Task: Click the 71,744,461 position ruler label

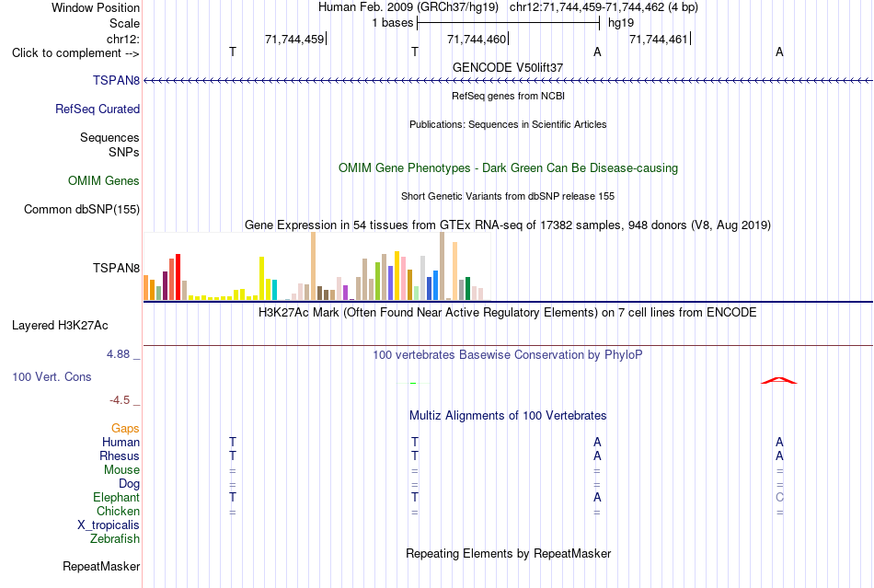Action: coord(659,39)
